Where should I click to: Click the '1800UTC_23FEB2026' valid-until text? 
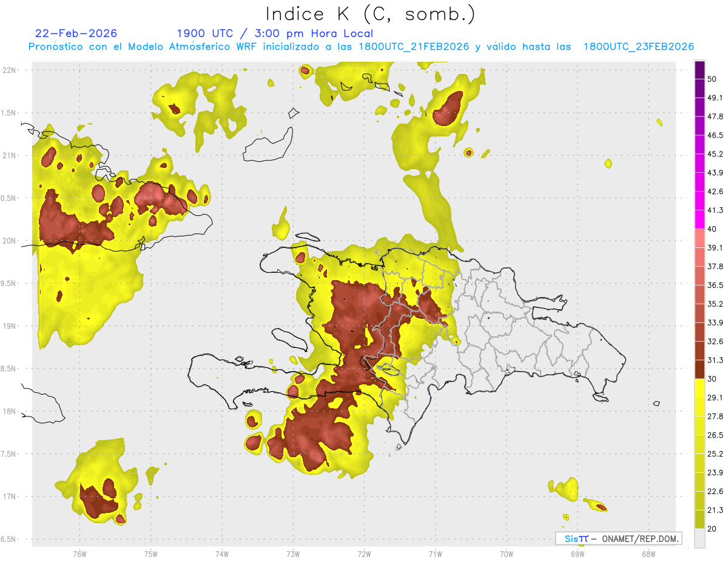639,47
